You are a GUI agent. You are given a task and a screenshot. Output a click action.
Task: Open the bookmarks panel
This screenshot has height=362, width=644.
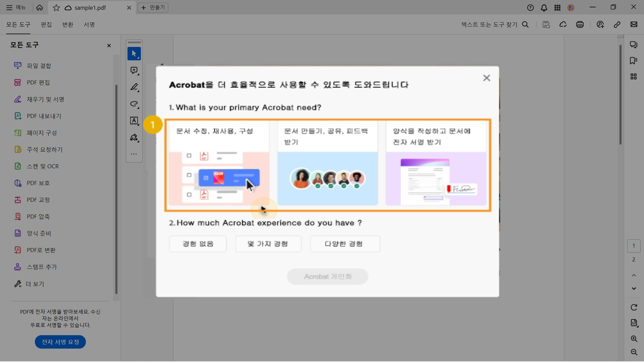tap(634, 61)
